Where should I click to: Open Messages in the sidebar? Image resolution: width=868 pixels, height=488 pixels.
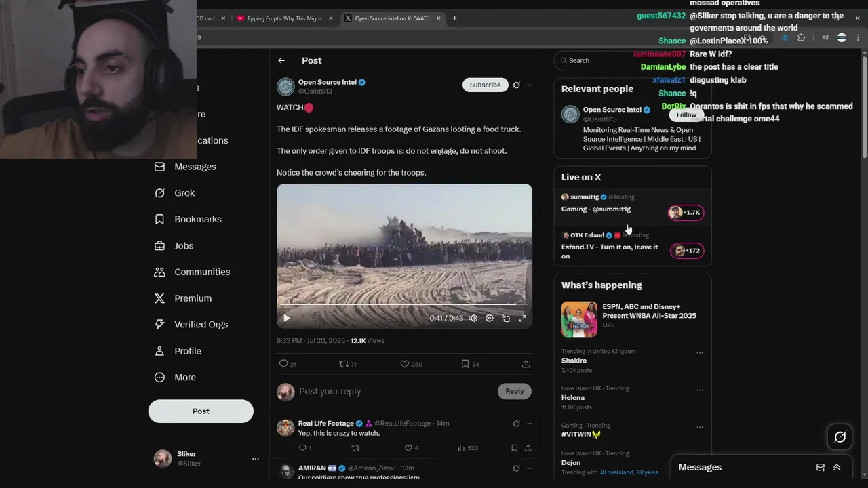pos(185,167)
